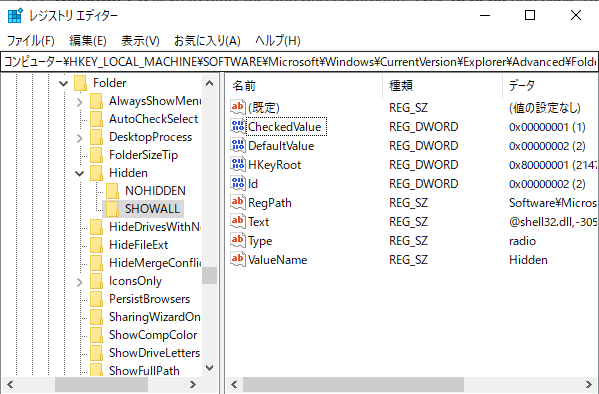Viewport: 599px width, 394px height.
Task: Click the Registry Editor app icon in title bar
Action: pyautogui.click(x=15, y=16)
